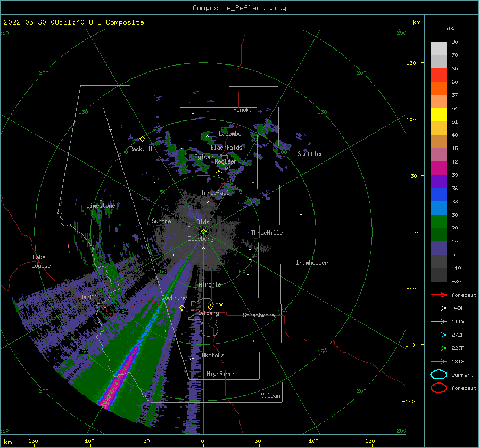Click the yellow diamond marker above Calgary
Viewport: 479px width, 448px height.
[x=210, y=307]
